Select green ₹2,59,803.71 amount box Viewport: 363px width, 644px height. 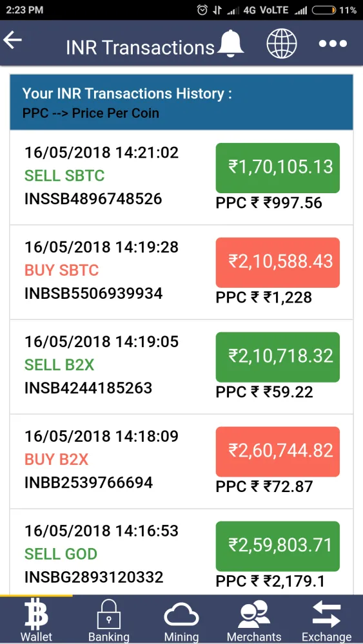click(x=277, y=546)
